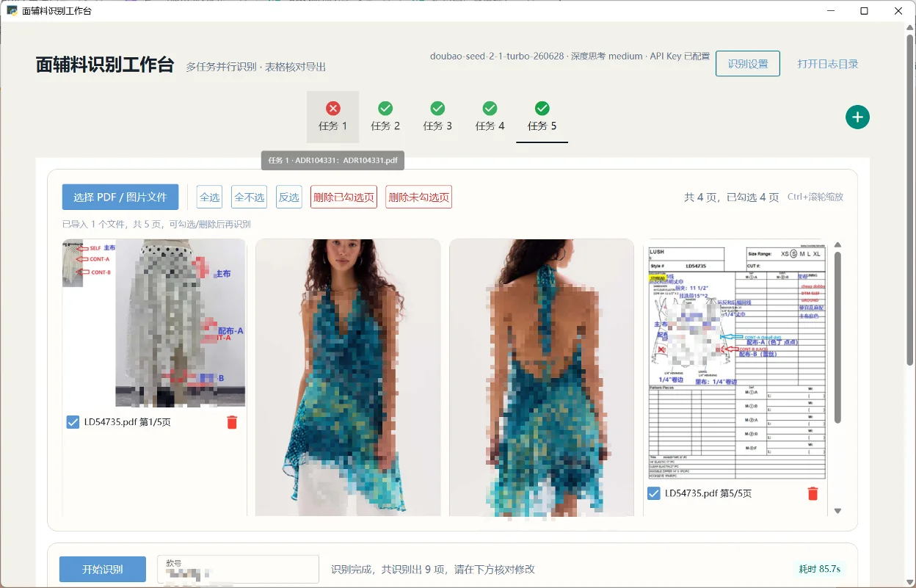This screenshot has width=916, height=588.
Task: Click the 识别完成 status message
Action: (x=433, y=569)
